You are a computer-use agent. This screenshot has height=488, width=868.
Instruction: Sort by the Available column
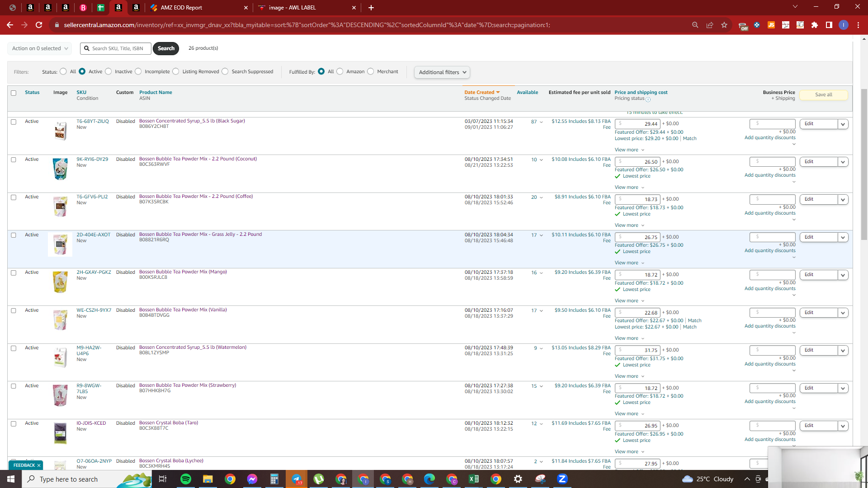click(527, 92)
